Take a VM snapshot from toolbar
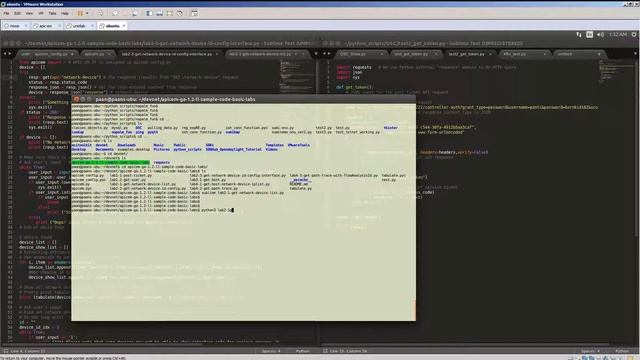The height and width of the screenshot is (360, 640). (115, 13)
